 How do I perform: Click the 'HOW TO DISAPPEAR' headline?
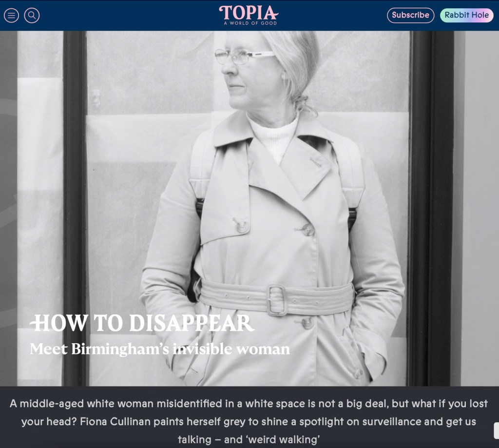tap(143, 323)
